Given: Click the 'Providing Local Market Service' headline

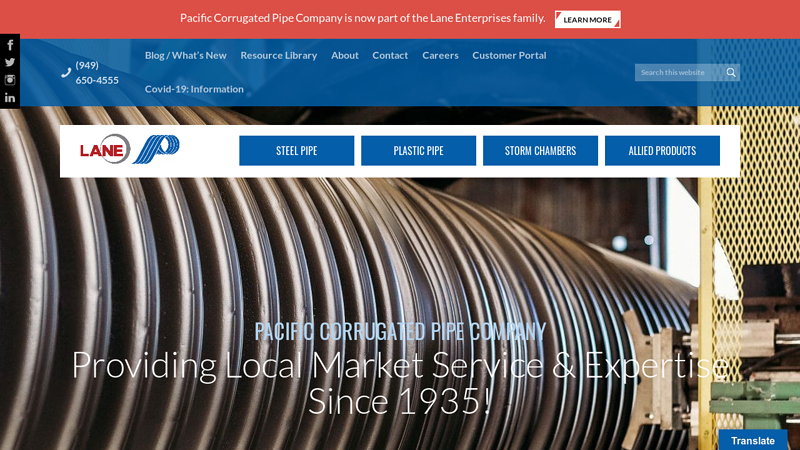Looking at the screenshot, I should [400, 383].
